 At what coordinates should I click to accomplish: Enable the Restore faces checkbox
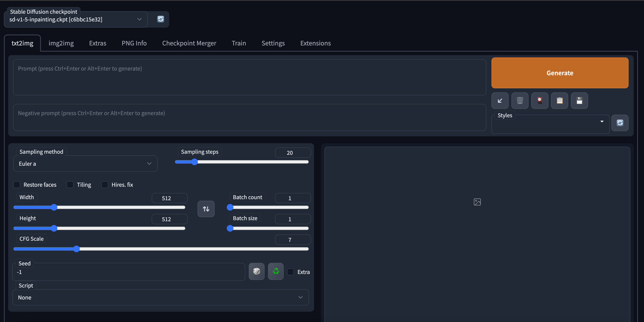[x=17, y=185]
